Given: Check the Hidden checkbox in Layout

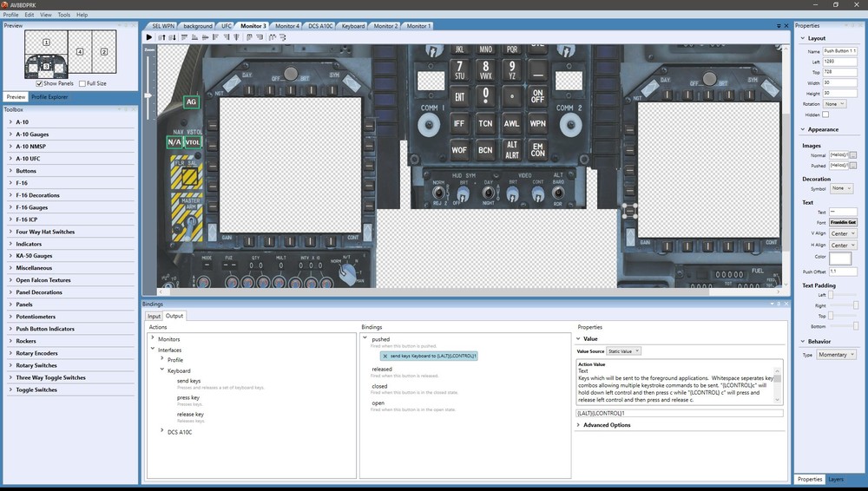Looking at the screenshot, I should pos(825,115).
